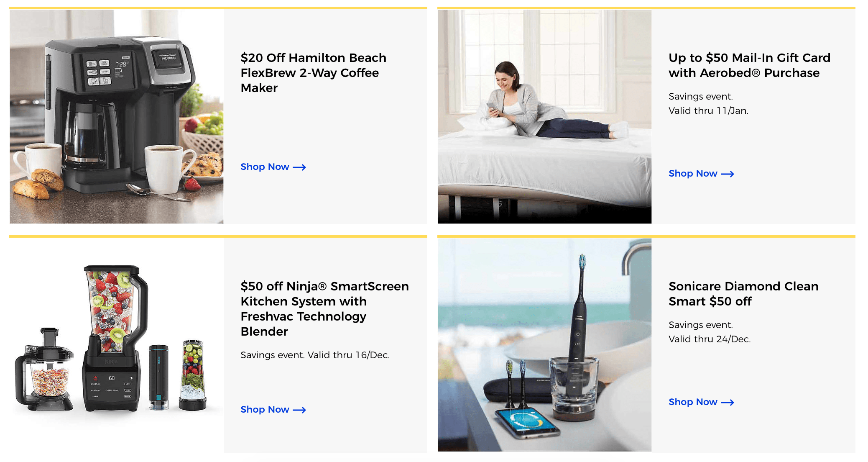Select the Sonicare Diamond Clean Smart $50 off headline

coord(743,294)
